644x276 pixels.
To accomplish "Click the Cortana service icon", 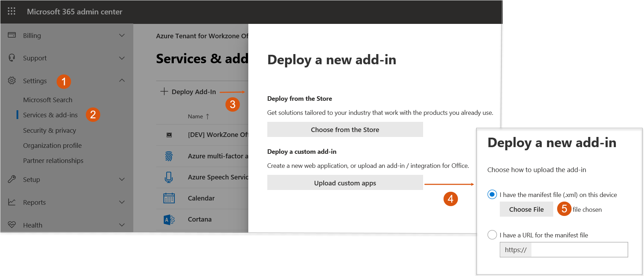I will (169, 219).
